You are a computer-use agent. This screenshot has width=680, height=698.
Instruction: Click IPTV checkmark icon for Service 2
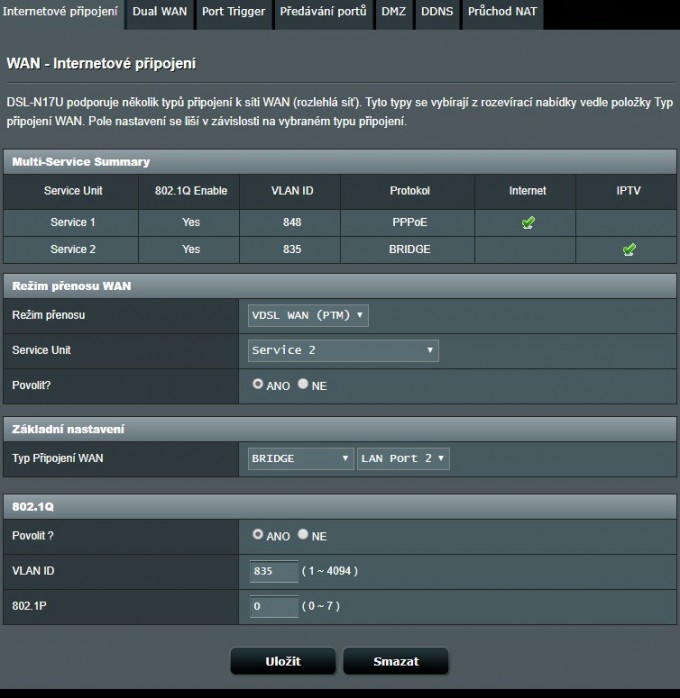629,249
